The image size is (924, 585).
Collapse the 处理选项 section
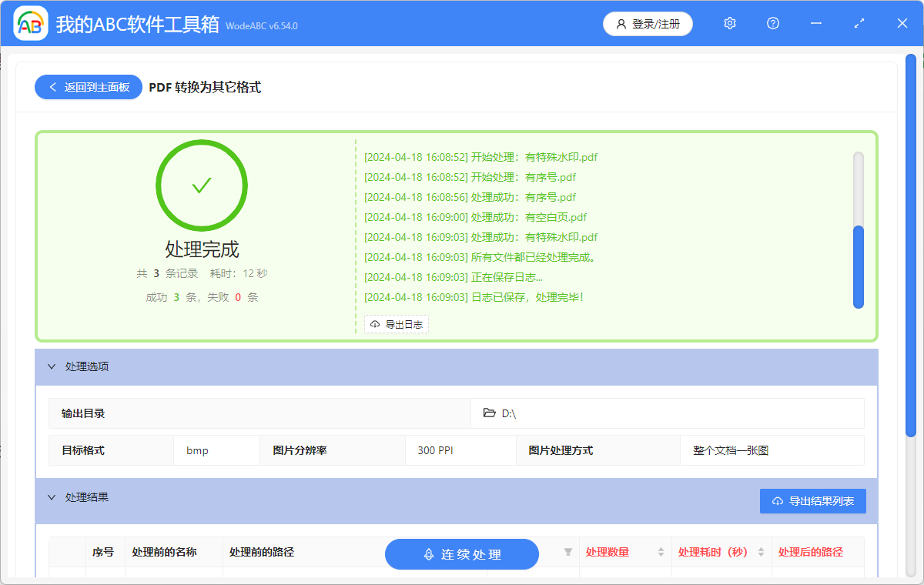click(x=51, y=366)
